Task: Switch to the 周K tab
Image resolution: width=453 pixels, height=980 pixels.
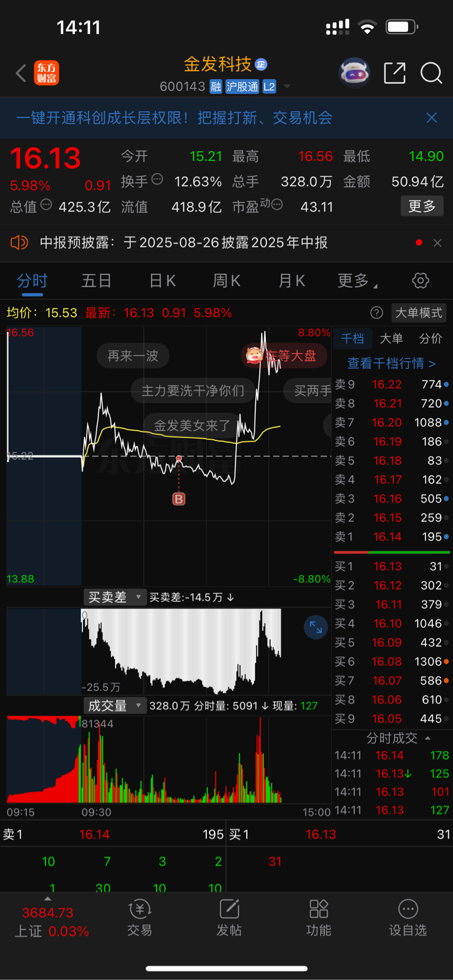Action: coord(226,281)
